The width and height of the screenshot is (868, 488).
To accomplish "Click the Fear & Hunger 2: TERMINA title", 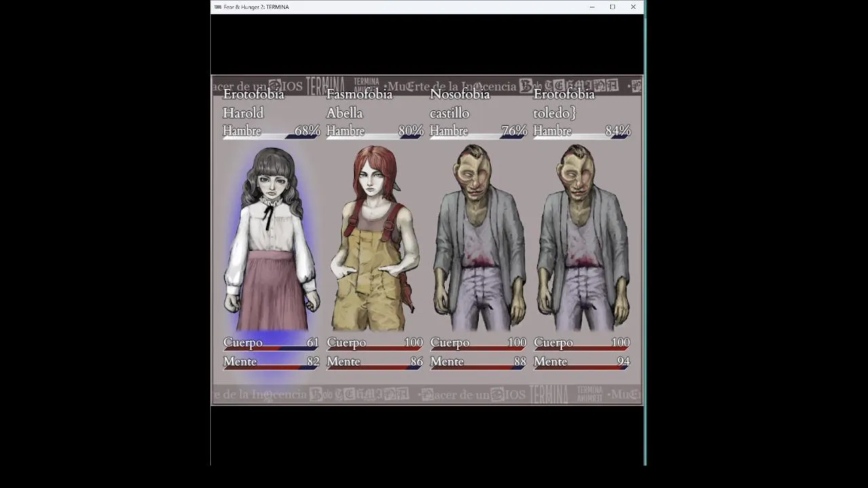I will (x=256, y=7).
